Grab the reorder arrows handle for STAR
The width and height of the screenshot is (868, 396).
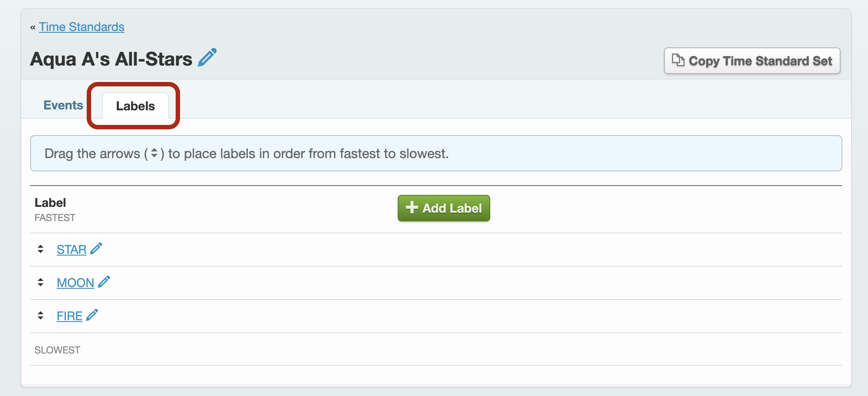pyautogui.click(x=41, y=249)
